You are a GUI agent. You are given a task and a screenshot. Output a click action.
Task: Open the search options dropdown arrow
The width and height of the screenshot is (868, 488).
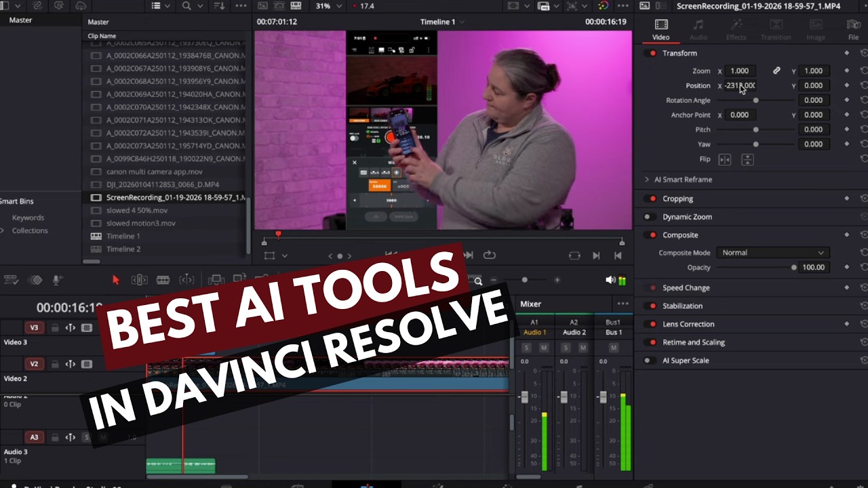199,6
